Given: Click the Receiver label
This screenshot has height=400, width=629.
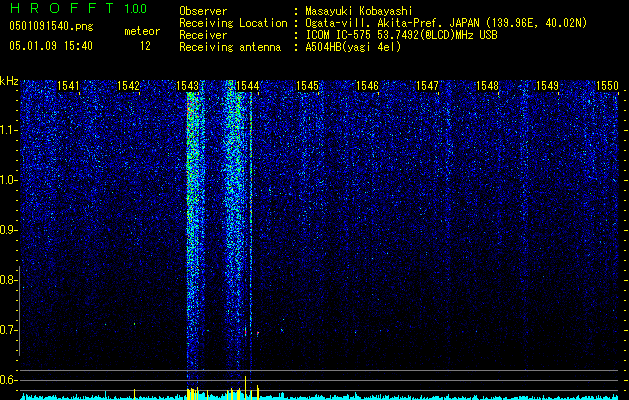Looking at the screenshot, I should pyautogui.click(x=203, y=35).
